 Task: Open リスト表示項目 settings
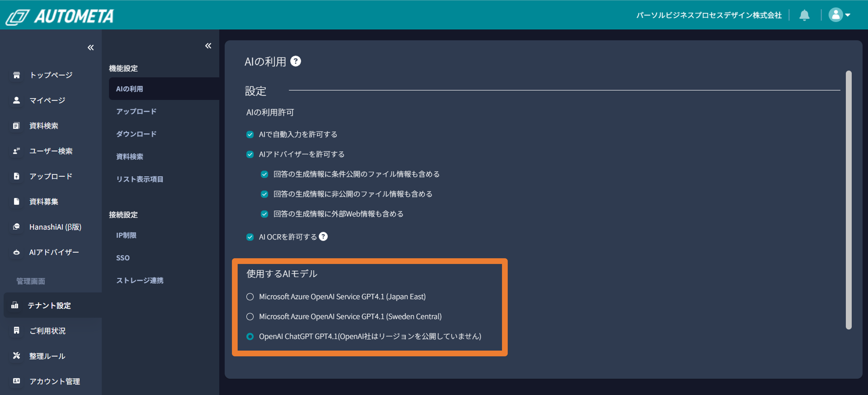tap(140, 179)
